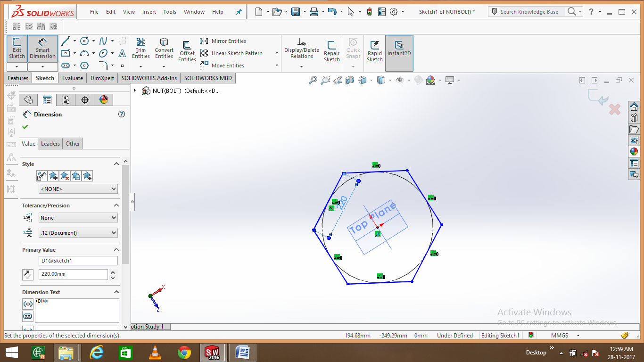Click the Zoom to Fit icon
This screenshot has width=644, height=362.
point(313,80)
